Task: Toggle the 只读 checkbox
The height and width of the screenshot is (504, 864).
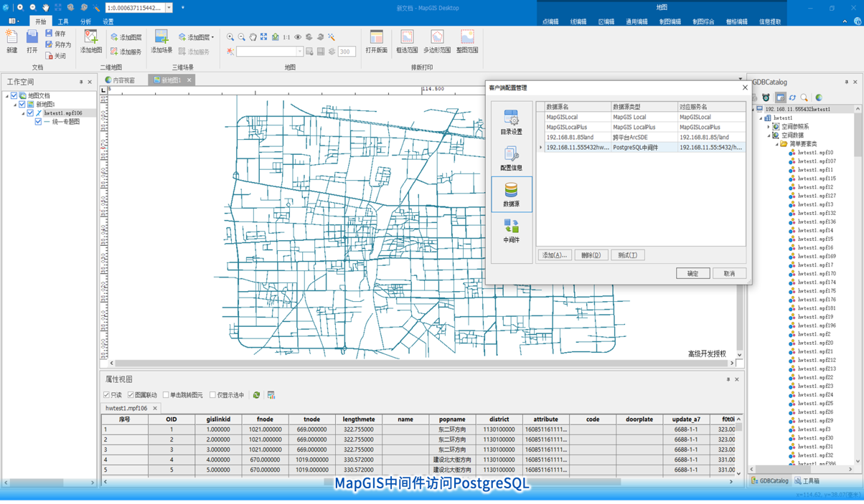Action: point(107,395)
